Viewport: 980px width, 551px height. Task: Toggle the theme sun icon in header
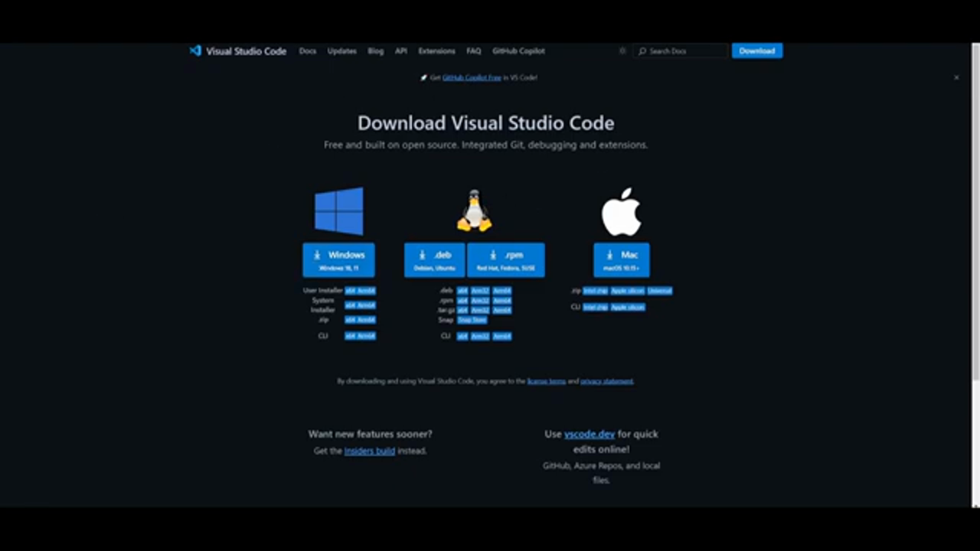622,51
